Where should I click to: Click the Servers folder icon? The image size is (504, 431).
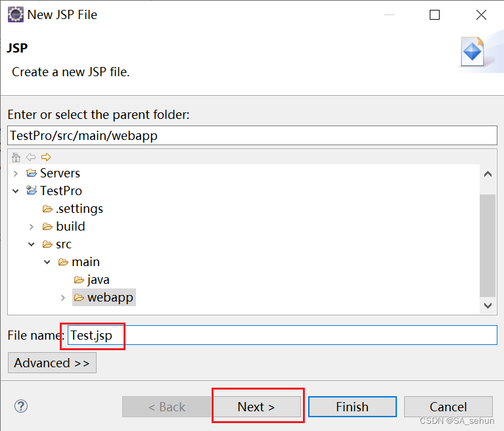coord(32,173)
